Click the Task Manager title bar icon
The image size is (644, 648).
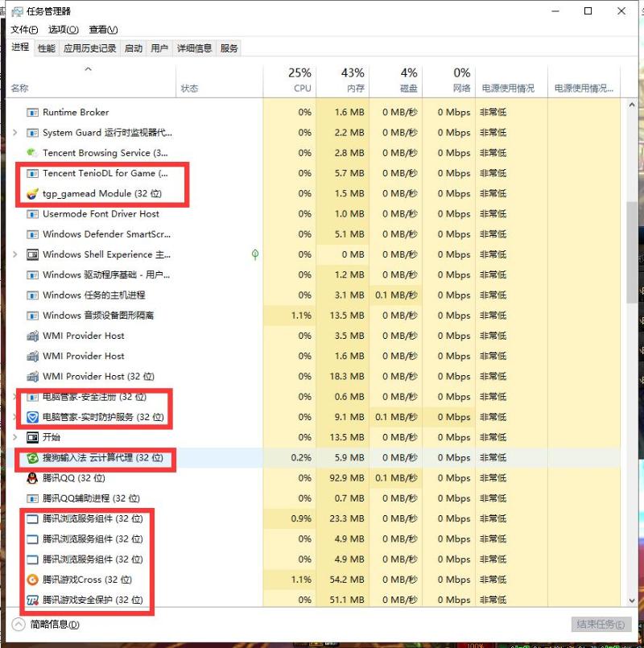point(17,11)
